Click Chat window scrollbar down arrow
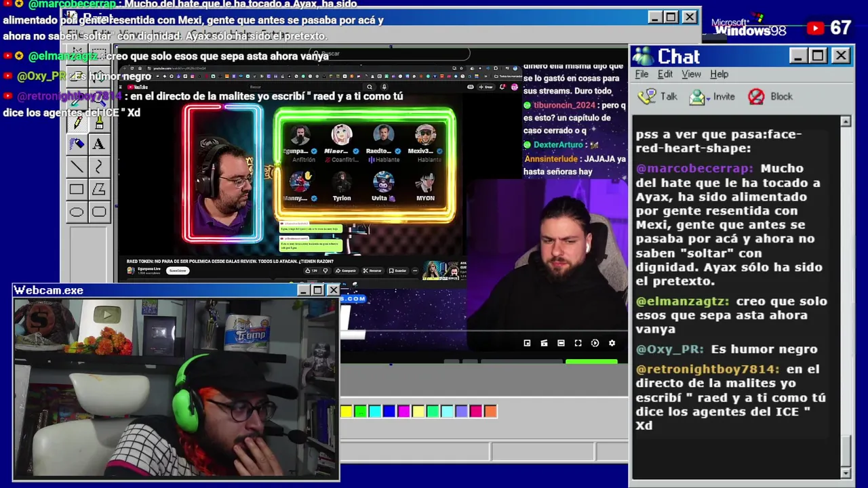The image size is (868, 488). (846, 472)
